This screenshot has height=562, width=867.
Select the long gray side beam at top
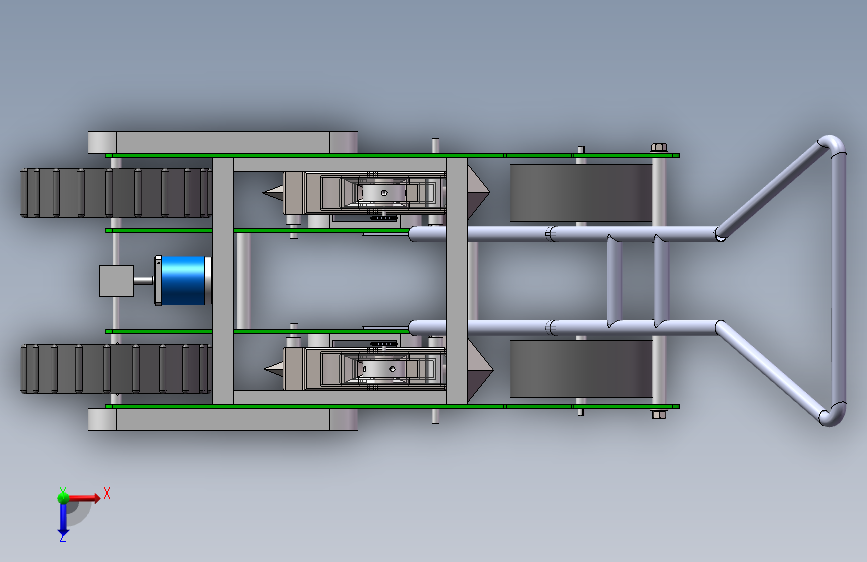pos(223,142)
